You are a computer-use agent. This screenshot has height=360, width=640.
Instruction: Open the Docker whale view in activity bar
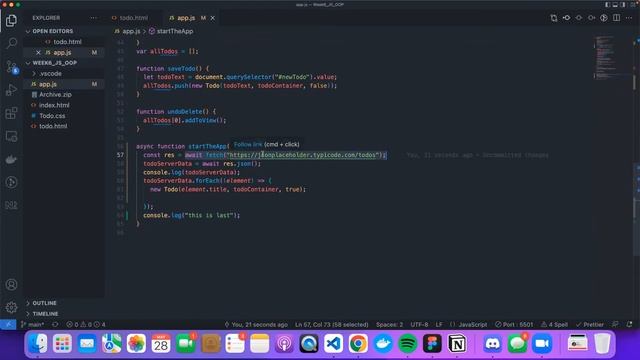(11, 159)
